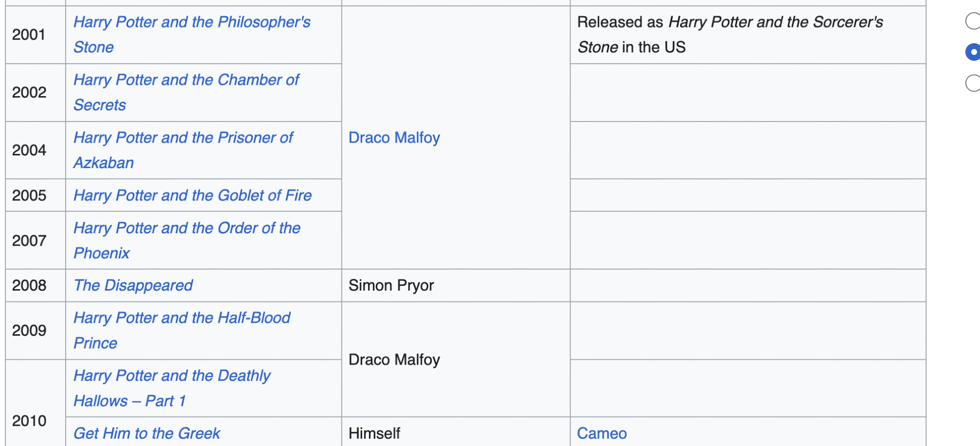The image size is (980, 446).
Task: Open the Cameo link in notes
Action: click(x=602, y=434)
